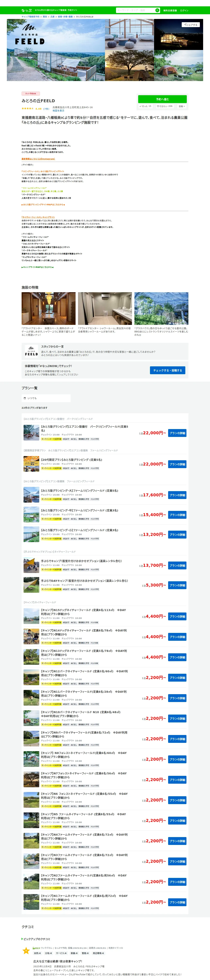Go to 関西 breadcrumb
Screen dimensions: 210x980
click(x=45, y=17)
